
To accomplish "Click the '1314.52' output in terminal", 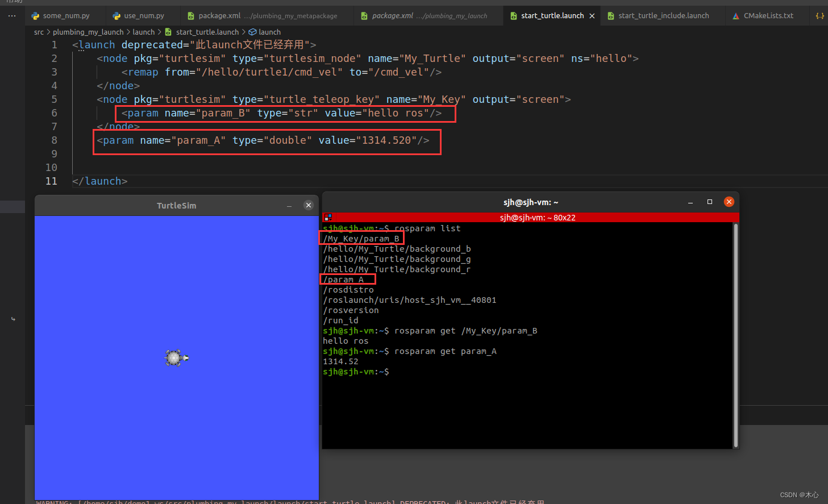I will pos(340,361).
